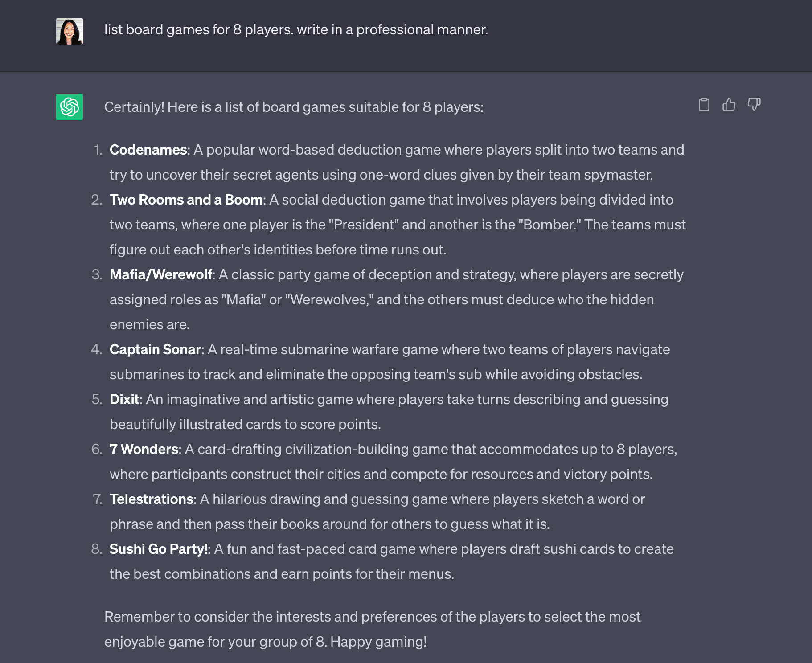Click the bold Two Rooms and a Boom title
This screenshot has height=663, width=812.
point(186,200)
